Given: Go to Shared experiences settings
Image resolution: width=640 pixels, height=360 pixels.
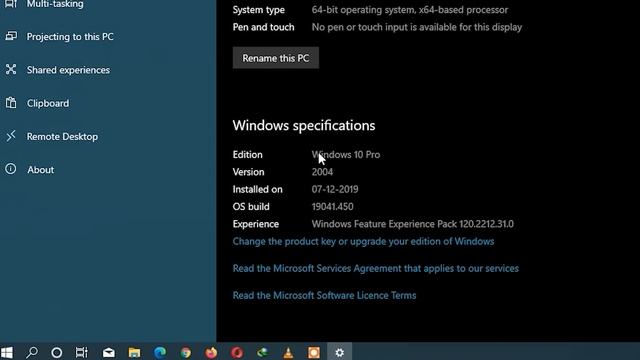Looking at the screenshot, I should coord(68,70).
